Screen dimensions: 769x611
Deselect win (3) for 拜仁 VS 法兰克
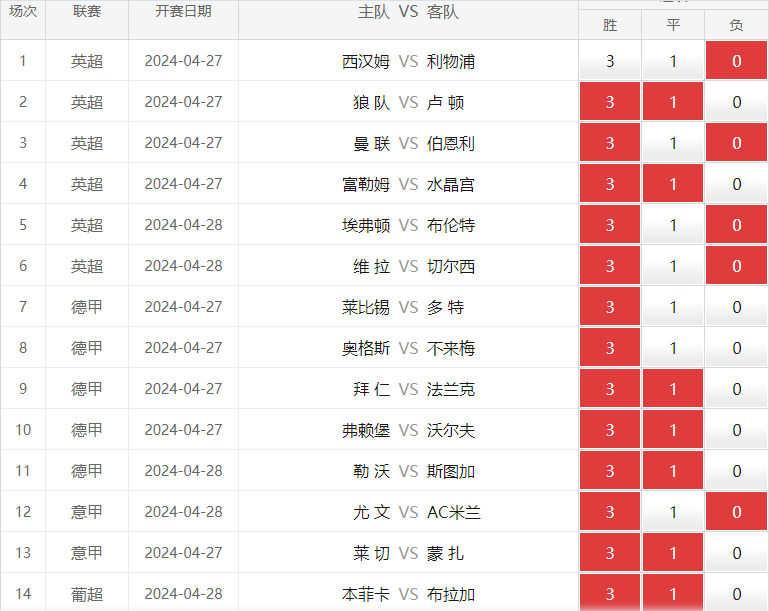pos(610,389)
